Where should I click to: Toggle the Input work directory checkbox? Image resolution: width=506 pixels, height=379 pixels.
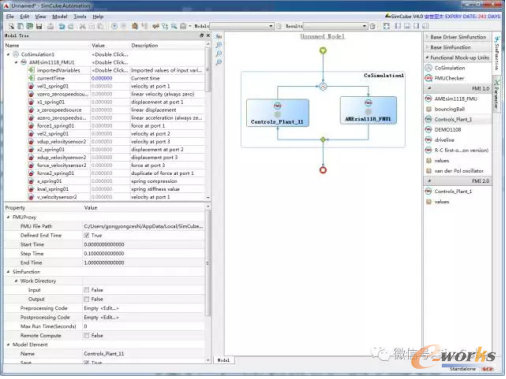(87, 290)
